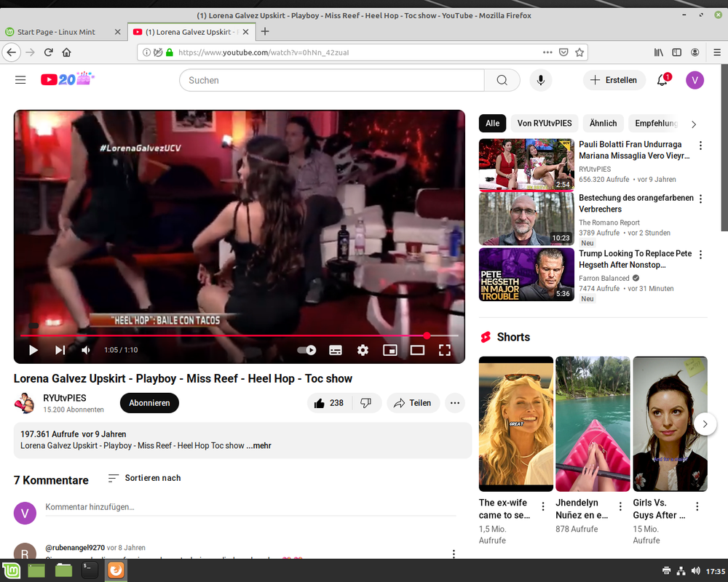The height and width of the screenshot is (582, 728).
Task: Start voice search with the microphone
Action: 540,80
